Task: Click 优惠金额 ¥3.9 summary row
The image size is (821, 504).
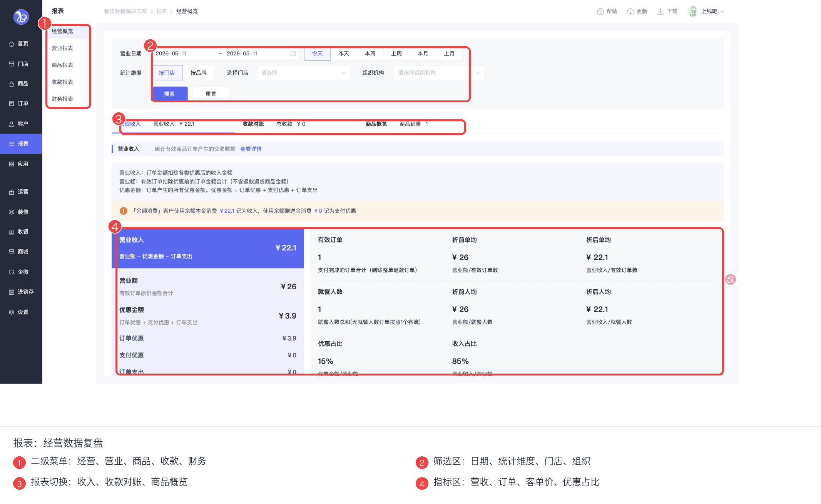Action: 208,316
